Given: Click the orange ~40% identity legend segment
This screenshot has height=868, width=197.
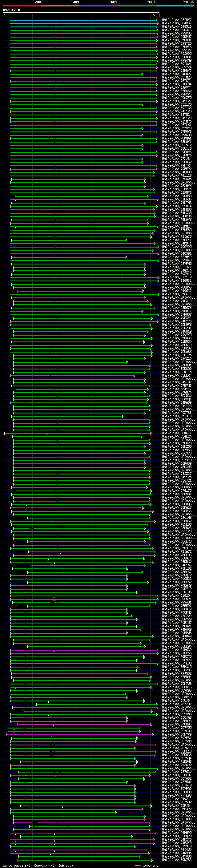Looking at the screenshot, I should pos(60,6).
